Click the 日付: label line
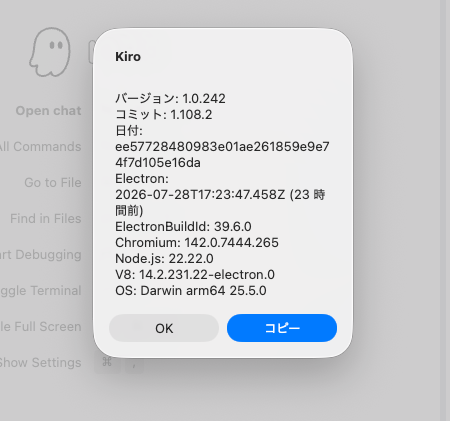This screenshot has width=450, height=421. [129, 131]
